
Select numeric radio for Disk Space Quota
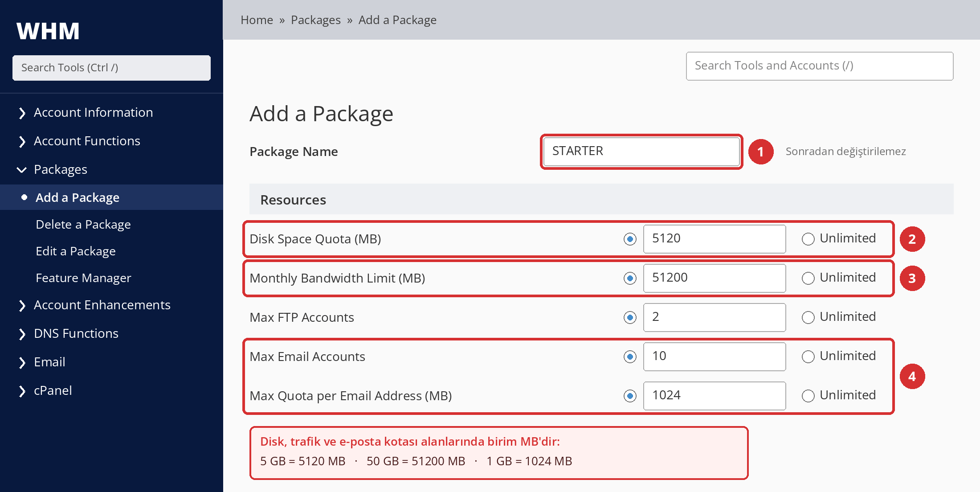coord(630,239)
